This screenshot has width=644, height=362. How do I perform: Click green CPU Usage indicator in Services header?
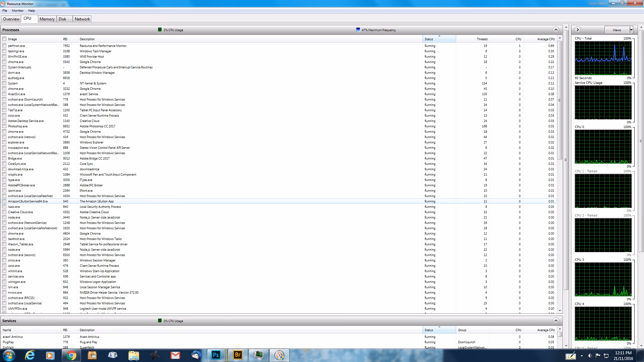pyautogui.click(x=160, y=321)
